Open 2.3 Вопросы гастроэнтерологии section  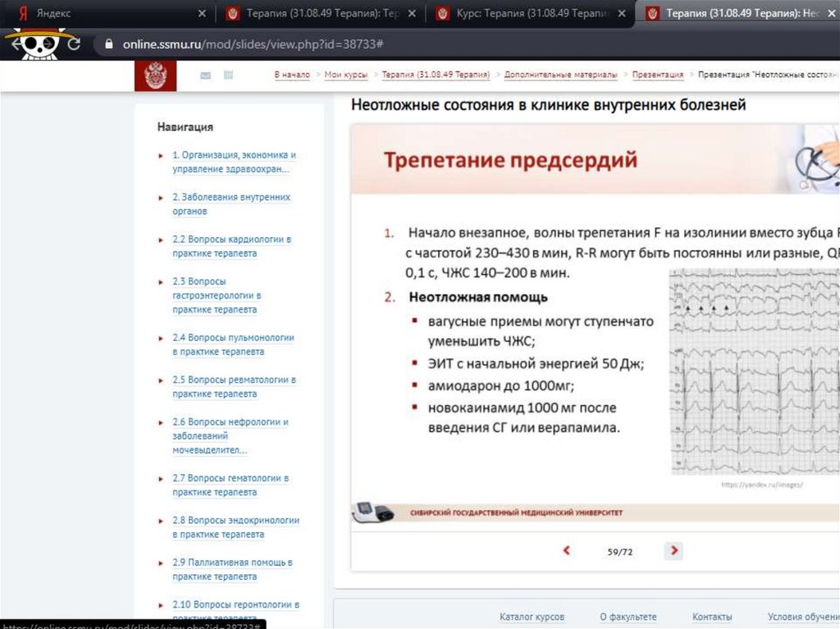click(217, 295)
